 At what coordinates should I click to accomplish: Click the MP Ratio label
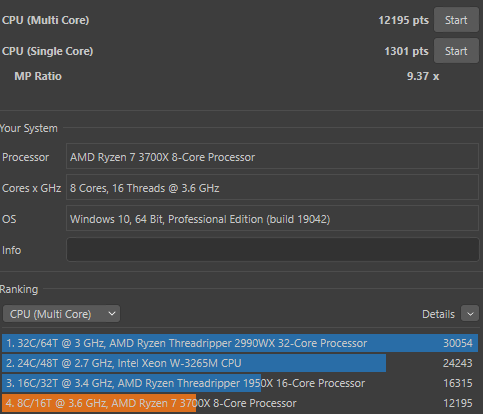[38, 76]
